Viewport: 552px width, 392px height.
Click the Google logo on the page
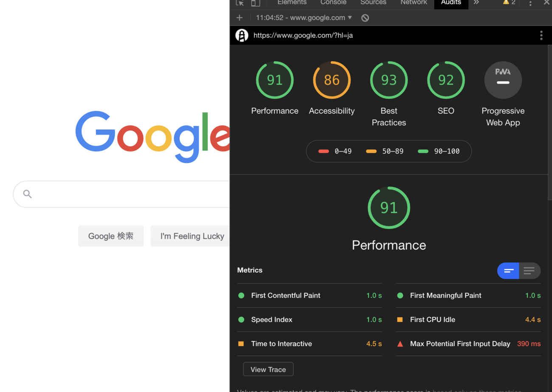[x=152, y=137]
